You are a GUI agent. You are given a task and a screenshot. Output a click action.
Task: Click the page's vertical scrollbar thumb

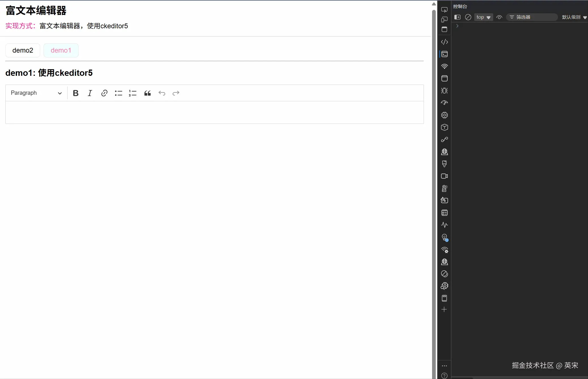point(434,194)
